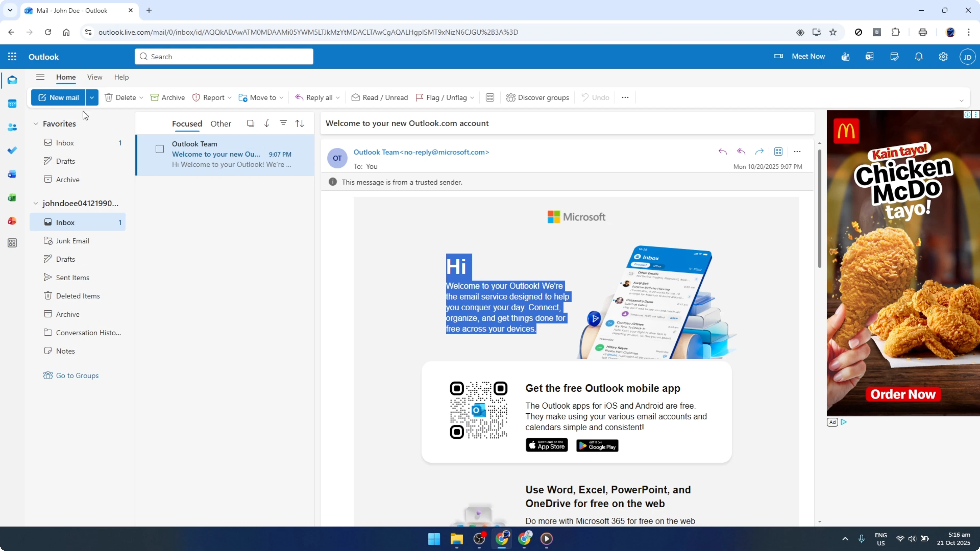Click the New mail button

[x=58, y=98]
